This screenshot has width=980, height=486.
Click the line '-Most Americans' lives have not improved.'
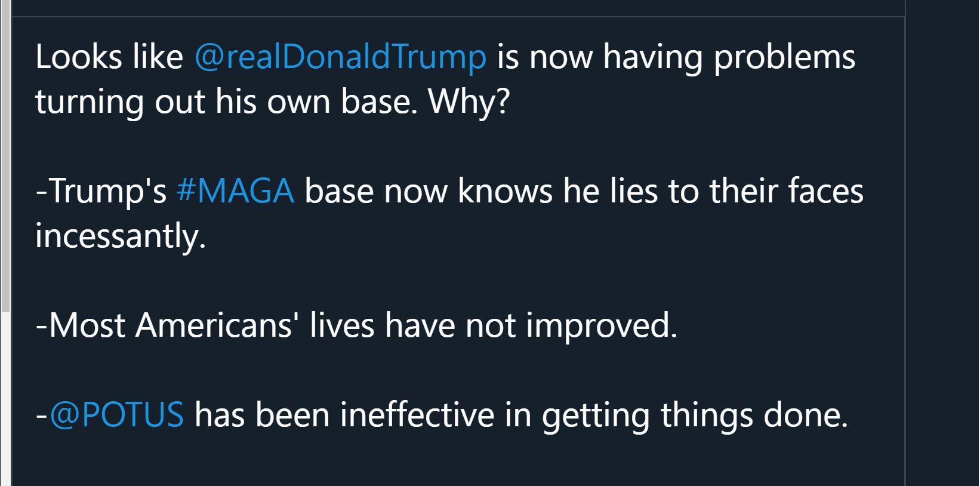coord(357,326)
